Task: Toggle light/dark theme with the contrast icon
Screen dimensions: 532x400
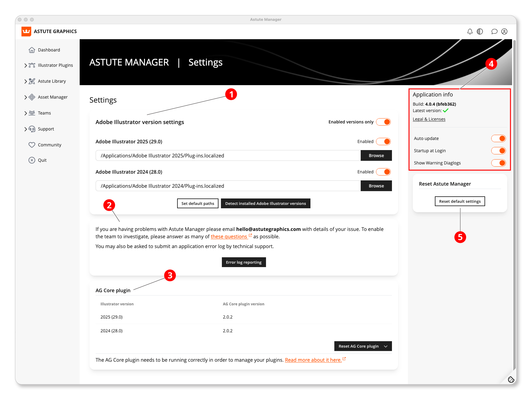Action: pos(480,31)
